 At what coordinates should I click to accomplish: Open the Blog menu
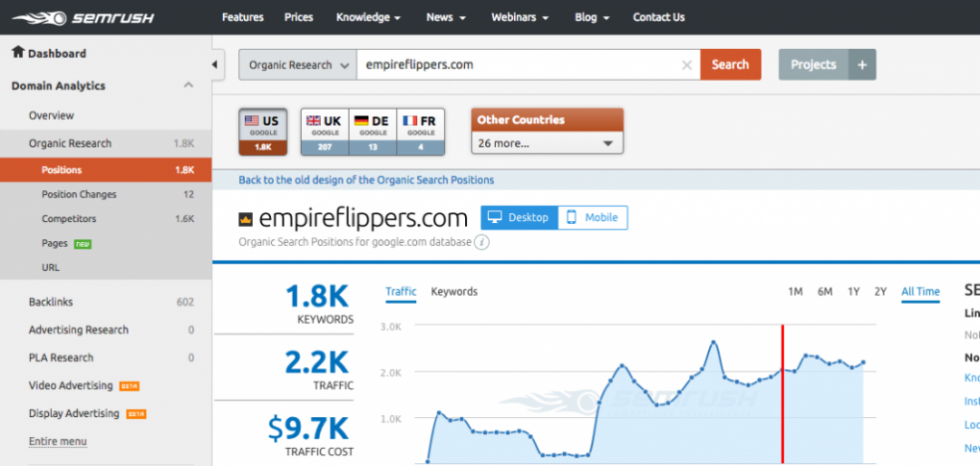click(591, 17)
